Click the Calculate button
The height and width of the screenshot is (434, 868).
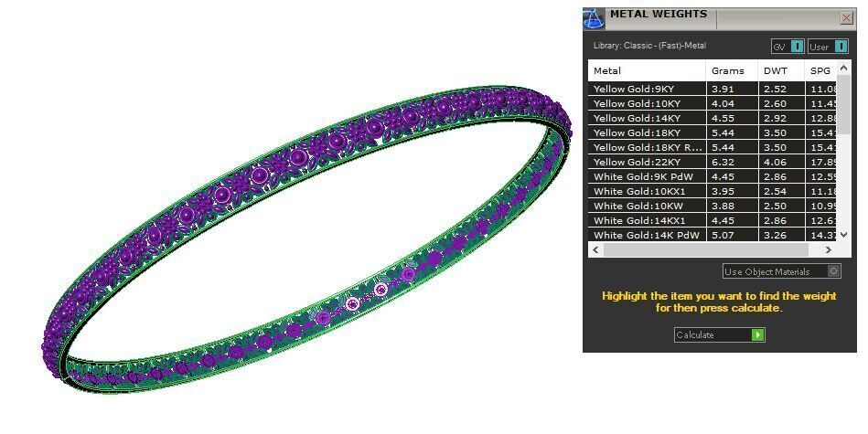click(719, 334)
